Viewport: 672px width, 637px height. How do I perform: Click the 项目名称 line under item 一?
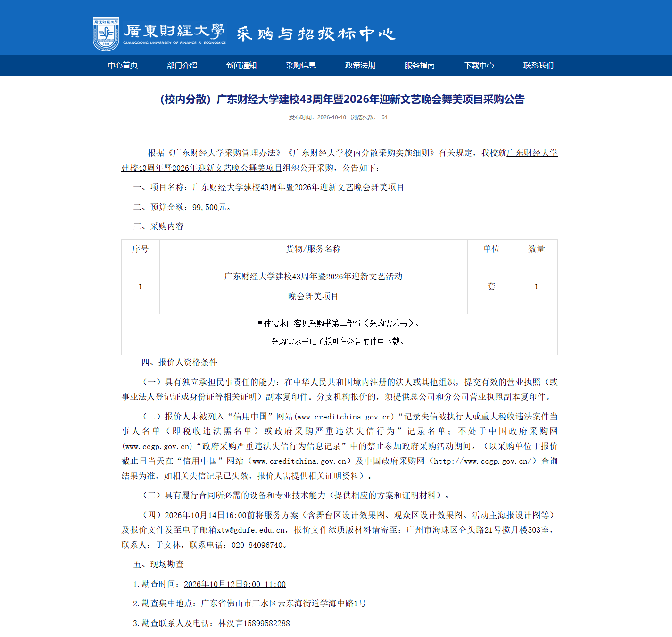[x=269, y=187]
